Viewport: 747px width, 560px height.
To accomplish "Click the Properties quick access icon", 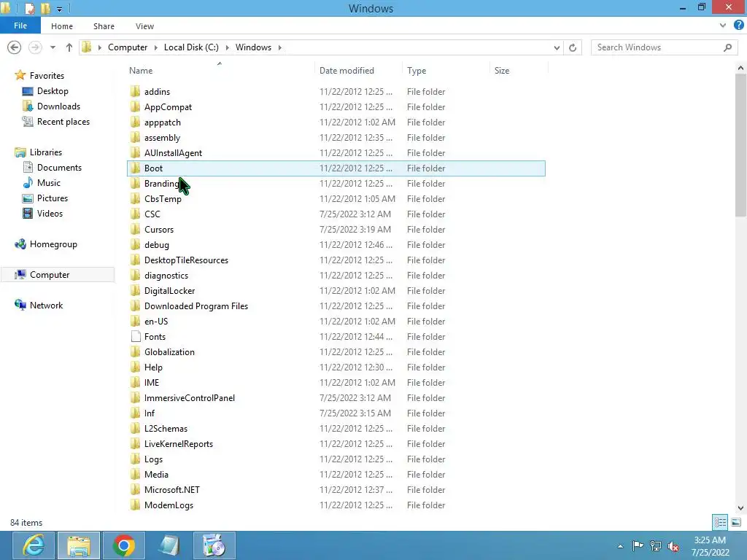I will click(x=29, y=8).
